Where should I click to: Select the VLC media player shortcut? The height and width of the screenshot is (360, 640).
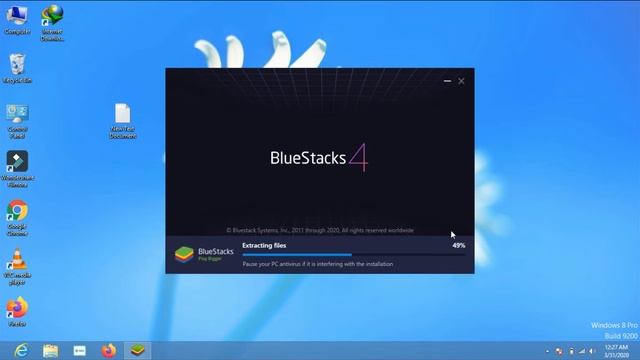17,267
